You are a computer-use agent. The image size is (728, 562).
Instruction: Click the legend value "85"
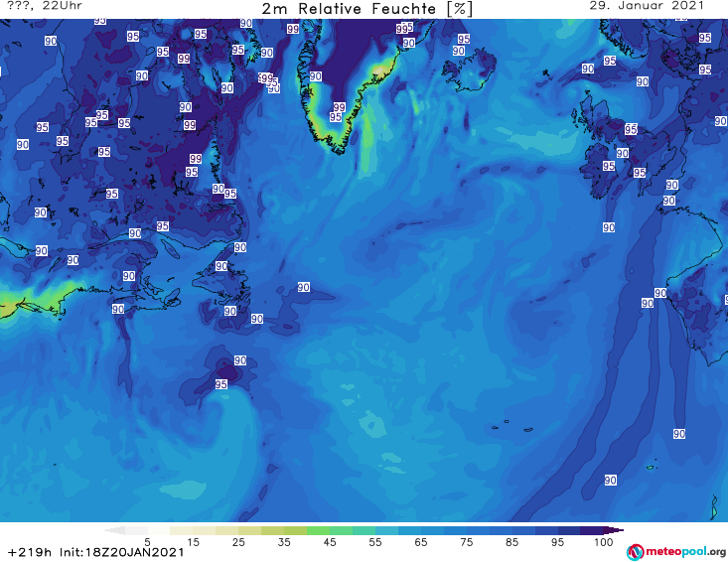(511, 542)
